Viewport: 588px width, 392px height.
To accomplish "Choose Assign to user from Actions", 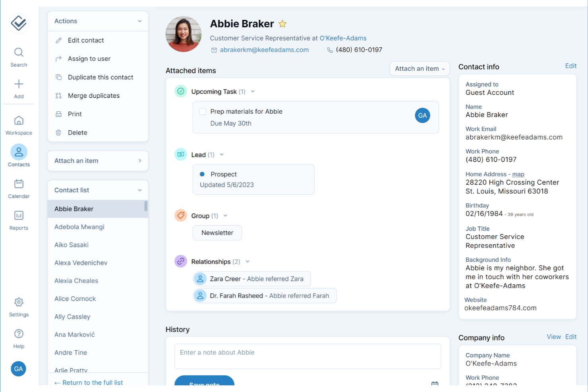I will [x=59, y=58].
